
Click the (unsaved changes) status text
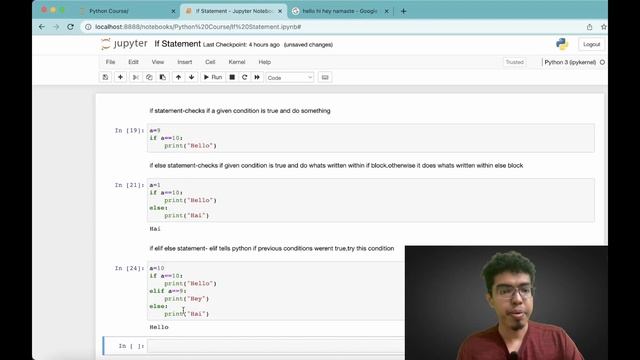(x=308, y=44)
